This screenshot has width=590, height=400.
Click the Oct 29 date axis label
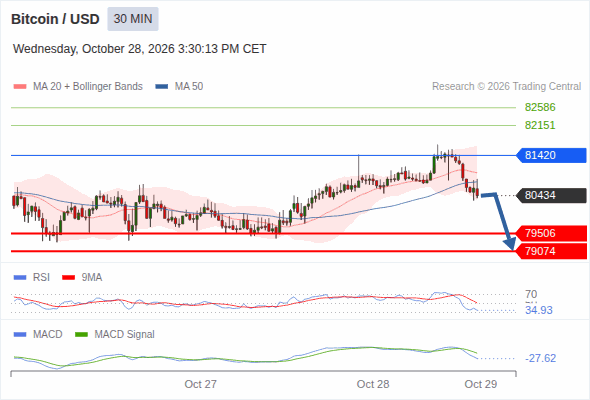[x=481, y=384]
